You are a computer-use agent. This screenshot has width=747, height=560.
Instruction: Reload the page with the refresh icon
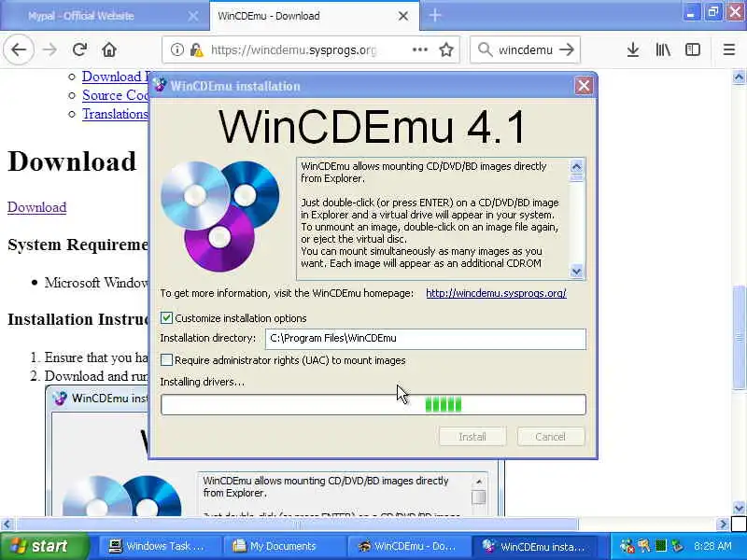[79, 49]
